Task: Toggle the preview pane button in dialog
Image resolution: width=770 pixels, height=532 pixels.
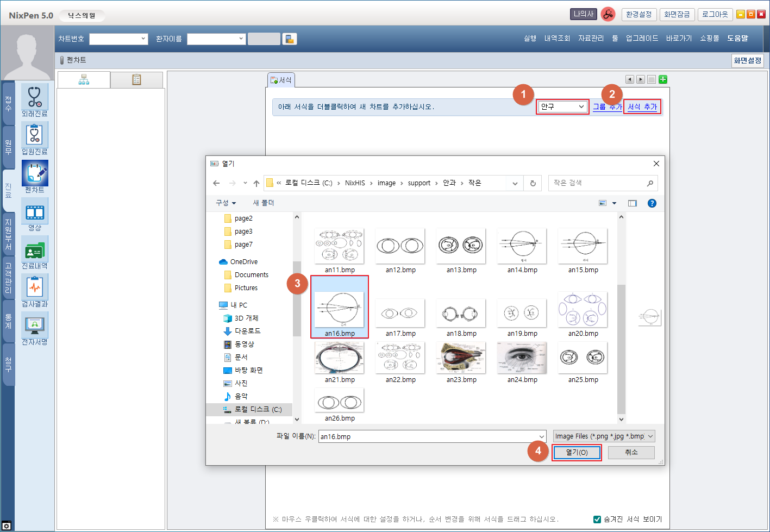Action: [x=632, y=203]
